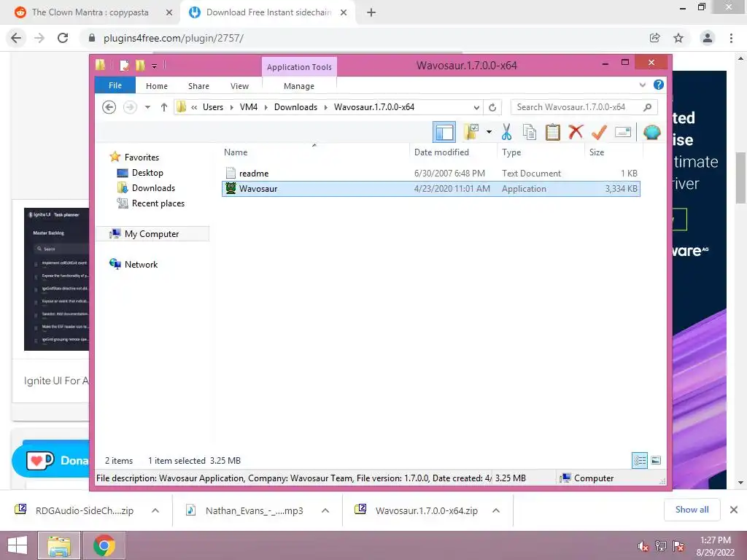Go back in Explorer with back arrow
The height and width of the screenshot is (560, 747).
(109, 107)
